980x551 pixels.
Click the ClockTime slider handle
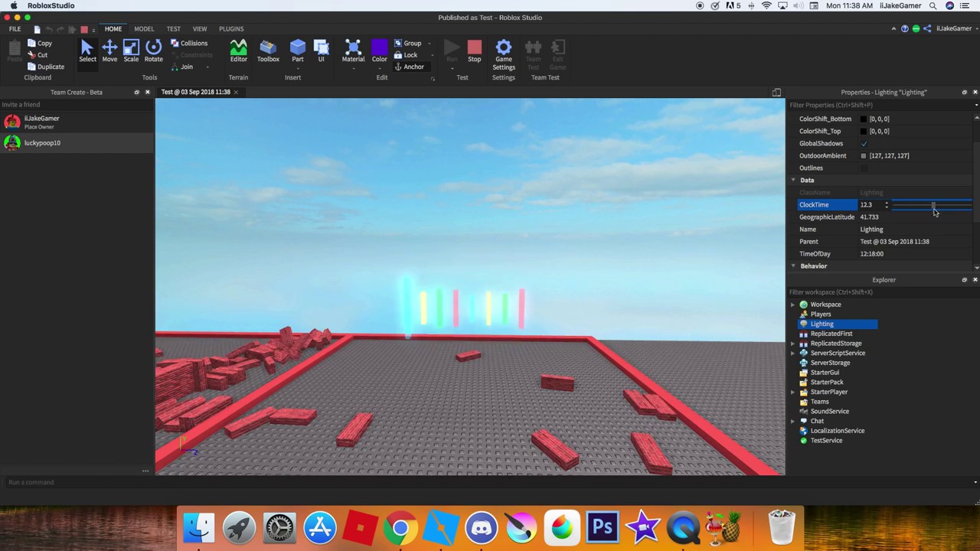pos(933,205)
